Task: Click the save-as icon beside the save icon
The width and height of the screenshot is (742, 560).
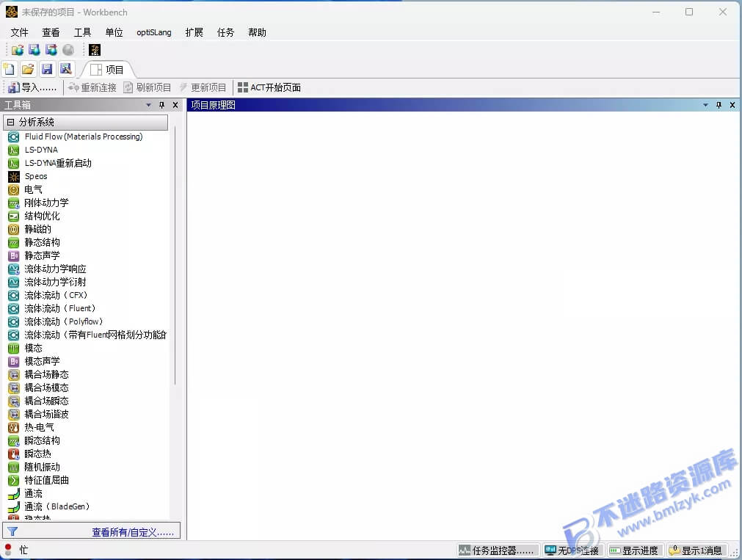Action: [x=66, y=69]
